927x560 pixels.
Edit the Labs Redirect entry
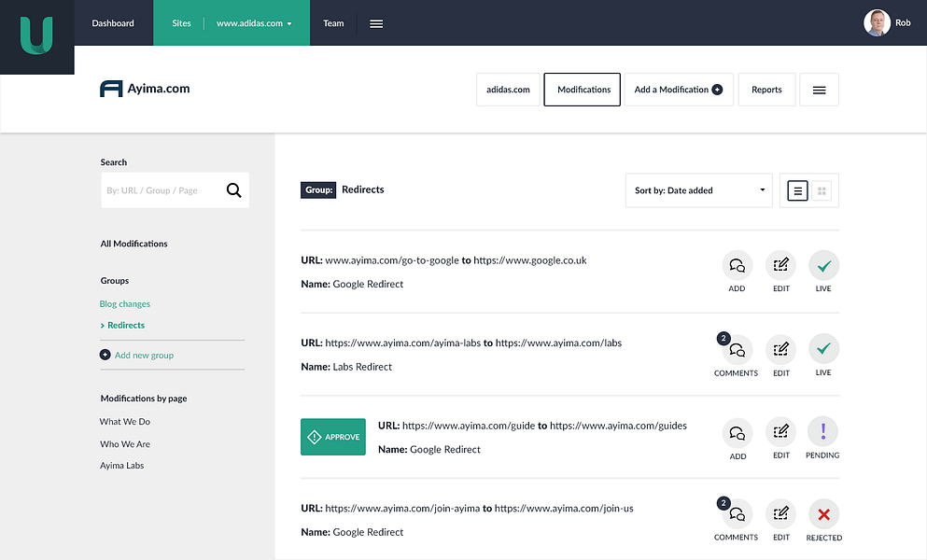pyautogui.click(x=781, y=349)
